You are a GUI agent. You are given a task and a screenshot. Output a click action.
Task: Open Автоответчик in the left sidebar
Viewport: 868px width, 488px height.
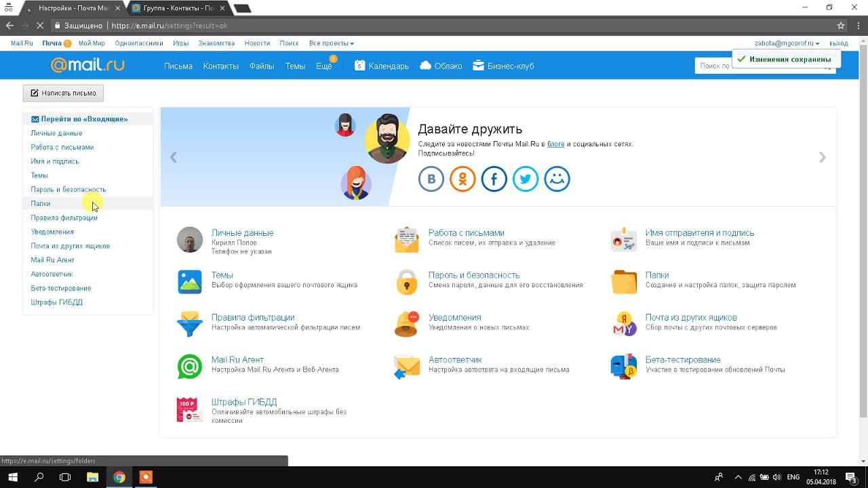(52, 274)
